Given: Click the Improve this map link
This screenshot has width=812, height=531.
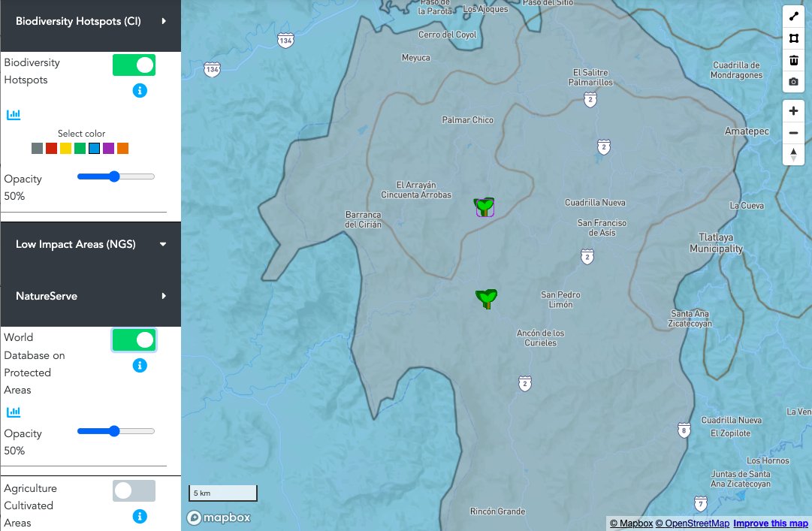Looking at the screenshot, I should (771, 523).
